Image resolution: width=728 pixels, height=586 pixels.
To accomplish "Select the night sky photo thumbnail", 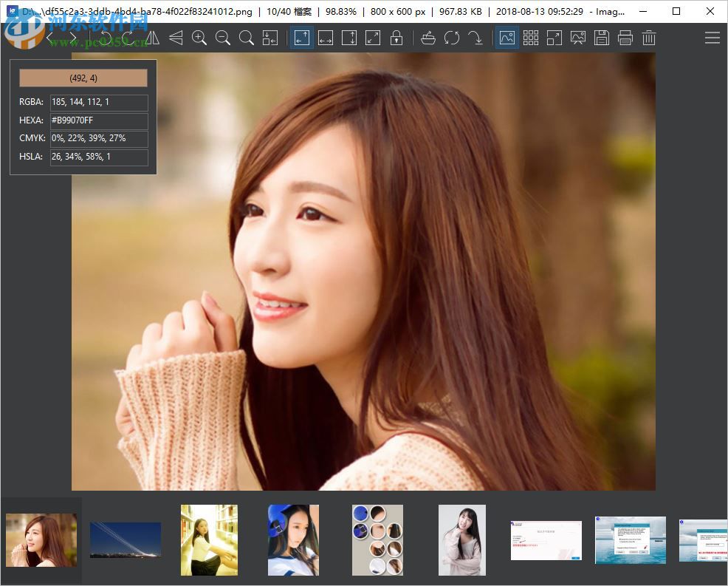I will (125, 539).
